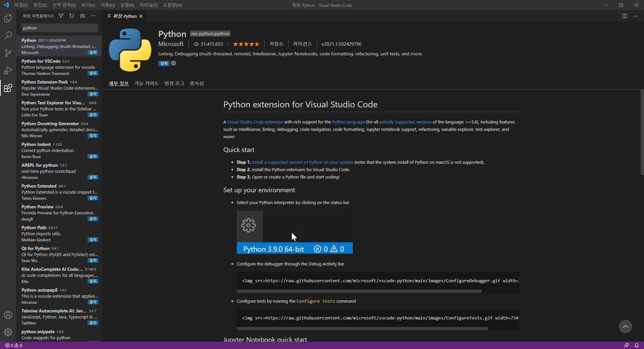
Task: Install Python Docstring Generator extension
Action: coord(93,136)
